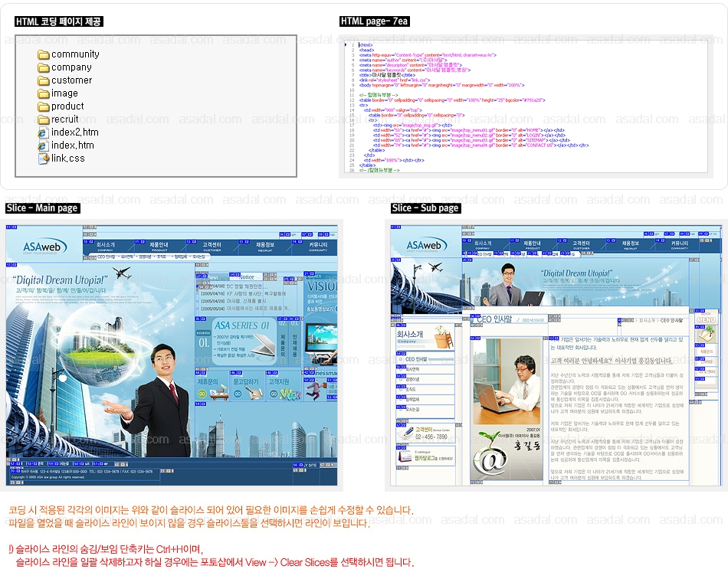The image size is (728, 582).
Task: Click the orange line starting '코딩 시 적용된'
Action: (x=212, y=511)
